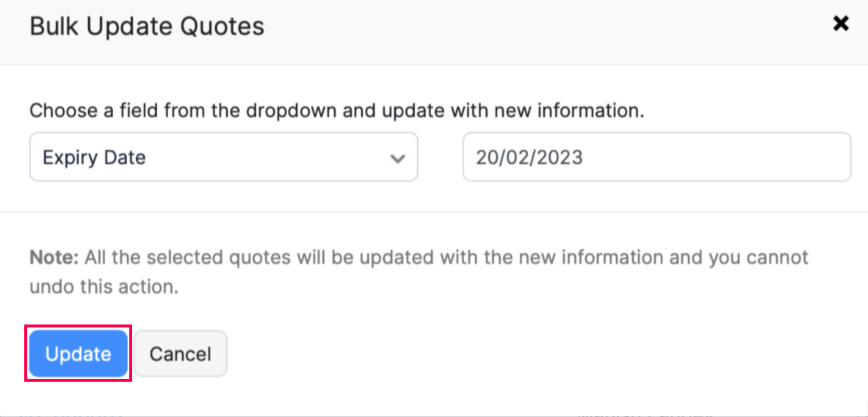Screen dimensions: 868x417
Task: Click the 20/02/2023 date input field
Action: 656,157
